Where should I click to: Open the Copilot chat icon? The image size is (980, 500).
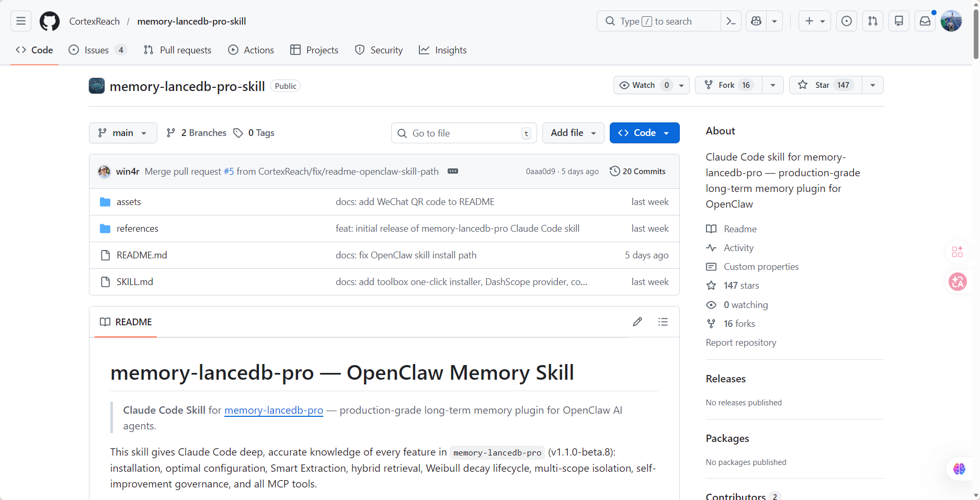pyautogui.click(x=756, y=21)
